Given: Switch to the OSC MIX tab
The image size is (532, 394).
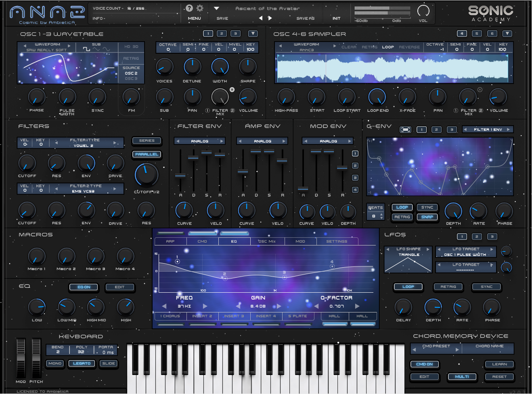Looking at the screenshot, I should click(267, 241).
